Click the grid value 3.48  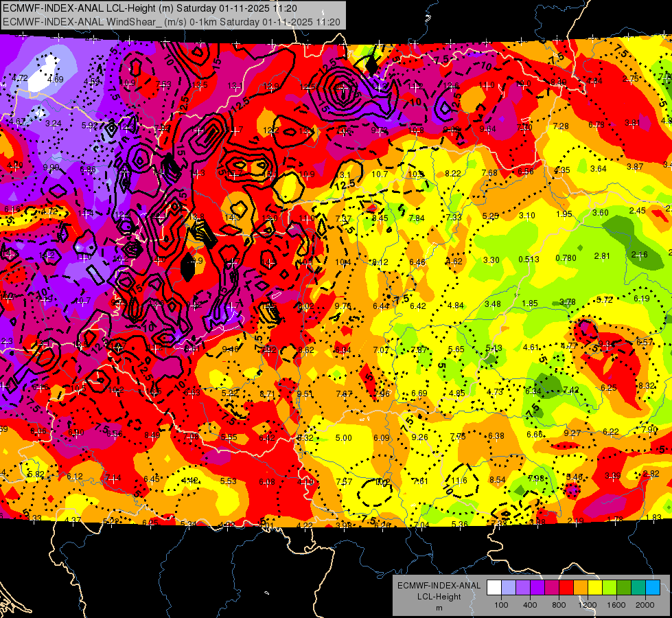(492, 304)
